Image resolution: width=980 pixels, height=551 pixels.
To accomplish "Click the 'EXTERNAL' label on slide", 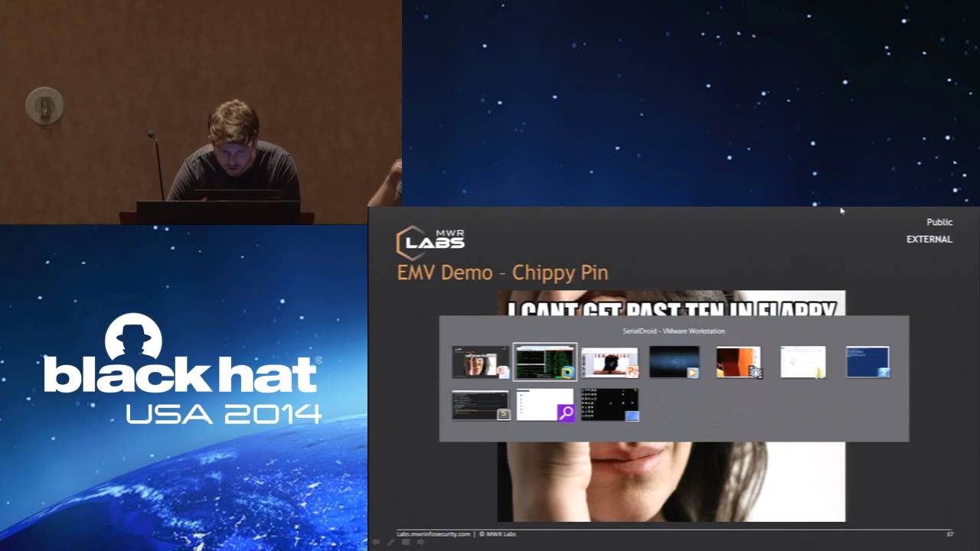I will tap(929, 240).
